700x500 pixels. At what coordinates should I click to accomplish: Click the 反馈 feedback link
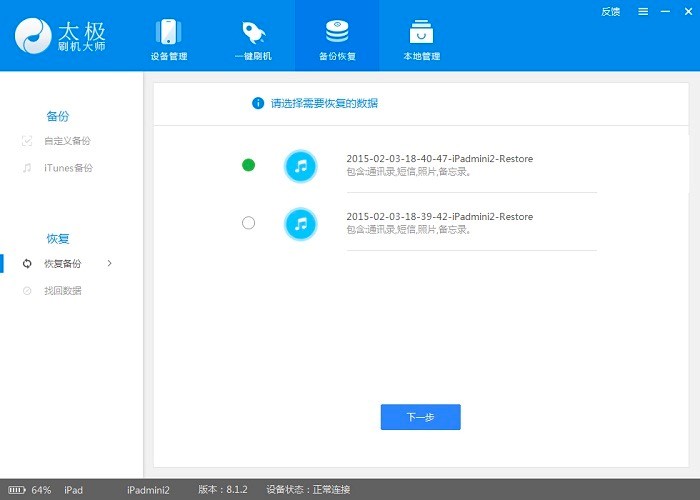[x=611, y=12]
